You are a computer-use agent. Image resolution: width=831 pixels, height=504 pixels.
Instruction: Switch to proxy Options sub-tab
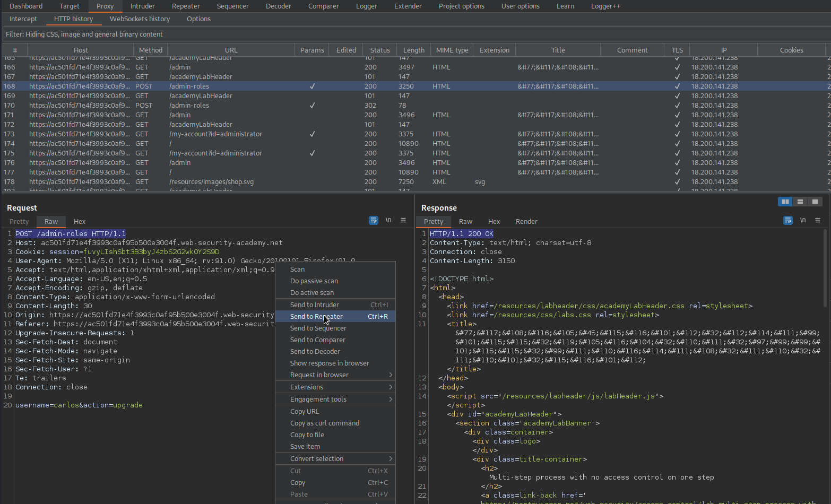point(198,19)
